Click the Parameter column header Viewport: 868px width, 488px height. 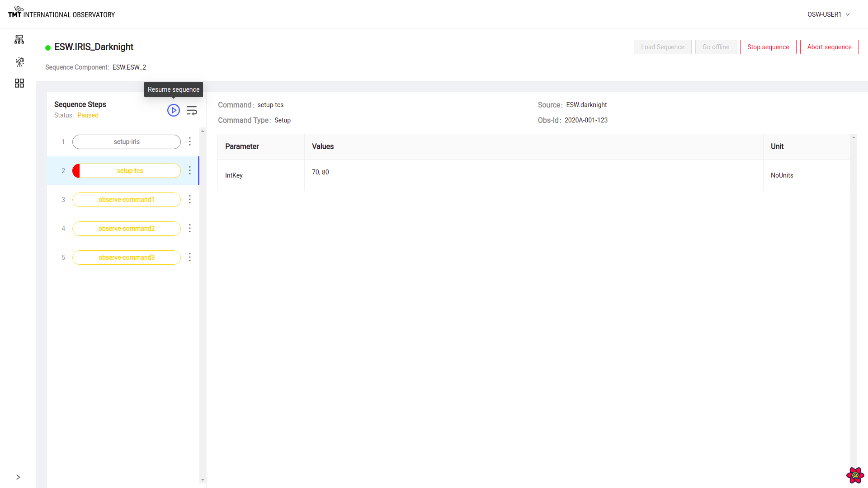261,147
